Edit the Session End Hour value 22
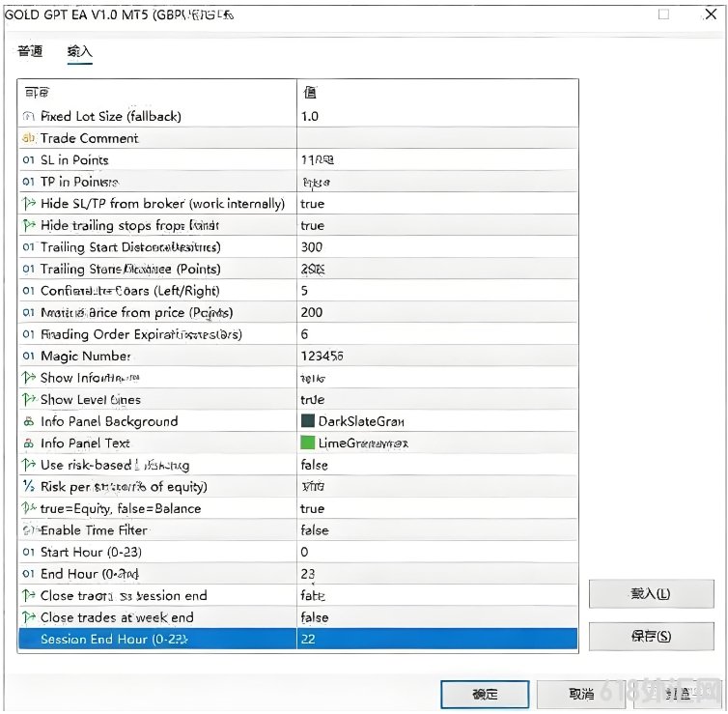The width and height of the screenshot is (728, 714). tap(437, 640)
